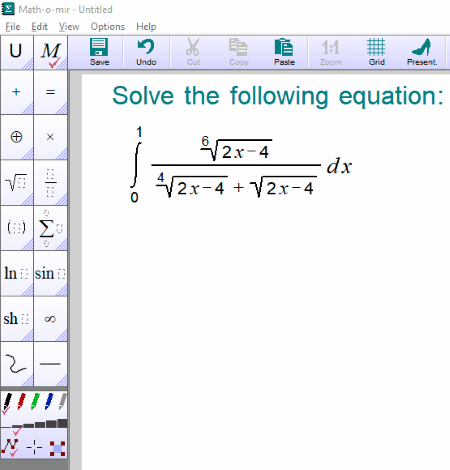Click the 'Solve the following equation:' heading
450x470 pixels.
coord(278,96)
